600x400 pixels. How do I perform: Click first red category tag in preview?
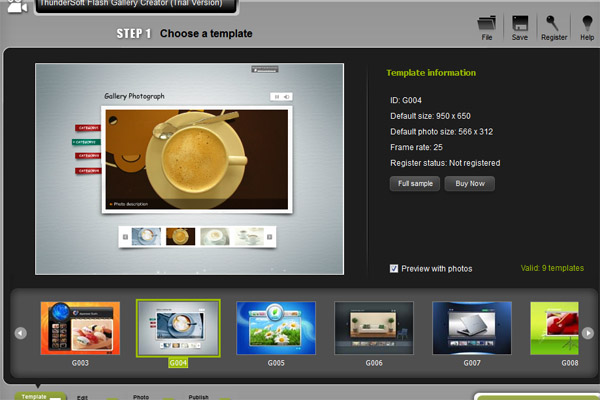[88, 128]
